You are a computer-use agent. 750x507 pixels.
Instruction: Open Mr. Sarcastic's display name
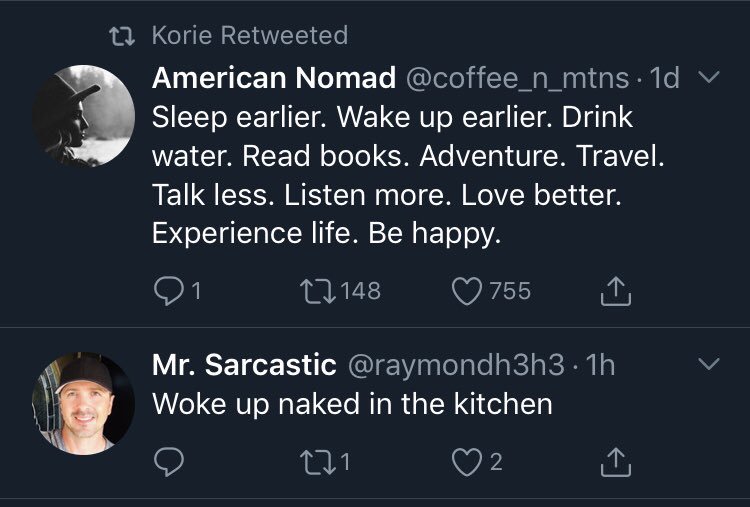[x=243, y=365]
